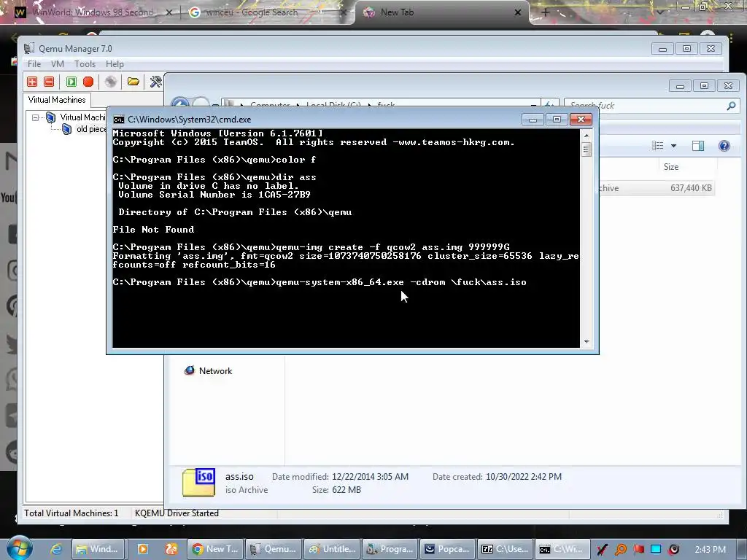
Task: Click the cmd scrollbar down arrow
Action: (x=587, y=341)
